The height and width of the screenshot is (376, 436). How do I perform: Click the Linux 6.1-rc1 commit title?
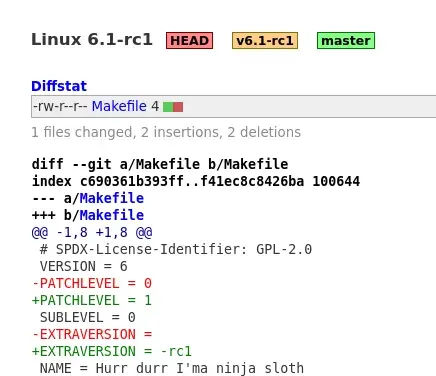coord(92,40)
